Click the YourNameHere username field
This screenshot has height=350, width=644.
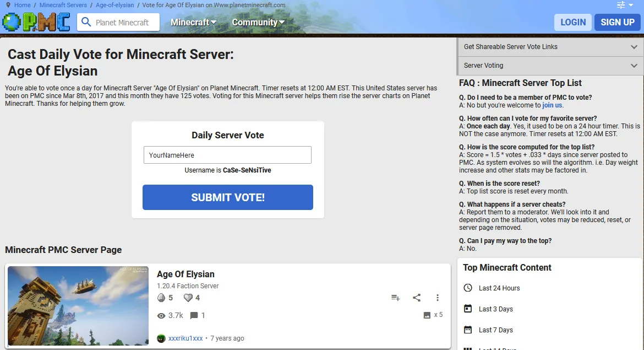coord(227,155)
